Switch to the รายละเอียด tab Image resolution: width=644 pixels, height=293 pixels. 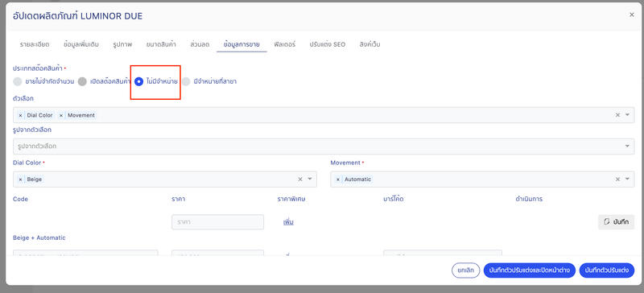[x=35, y=44]
